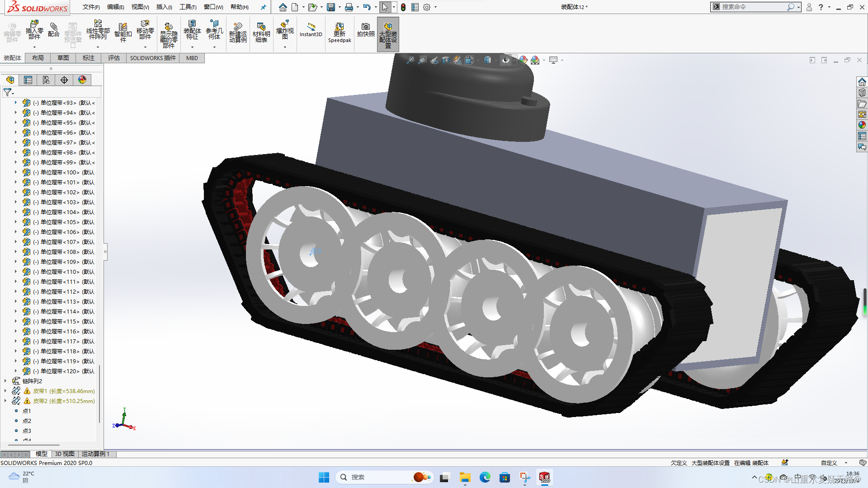
Task: Take a Snapshot (拍快照)
Action: (x=366, y=30)
